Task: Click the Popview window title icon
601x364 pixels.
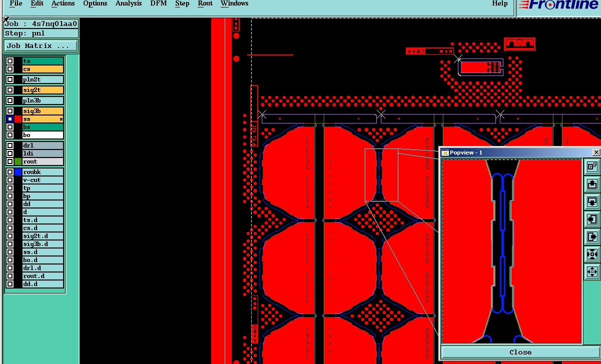Action: pos(445,152)
